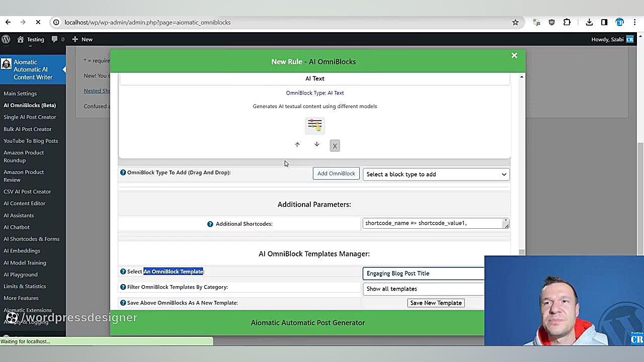Open AI Chatbot page
Image resolution: width=644 pixels, height=362 pixels.
17,227
